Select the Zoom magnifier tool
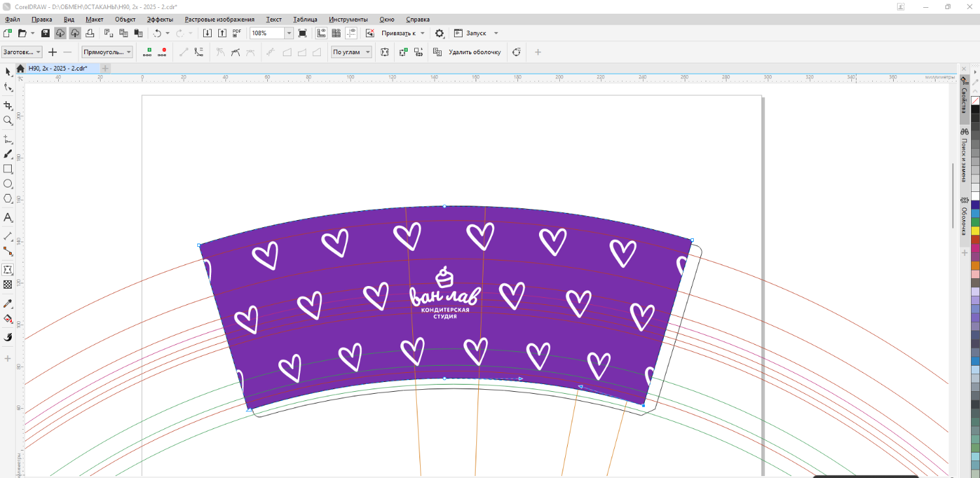This screenshot has height=478, width=980. (x=8, y=121)
